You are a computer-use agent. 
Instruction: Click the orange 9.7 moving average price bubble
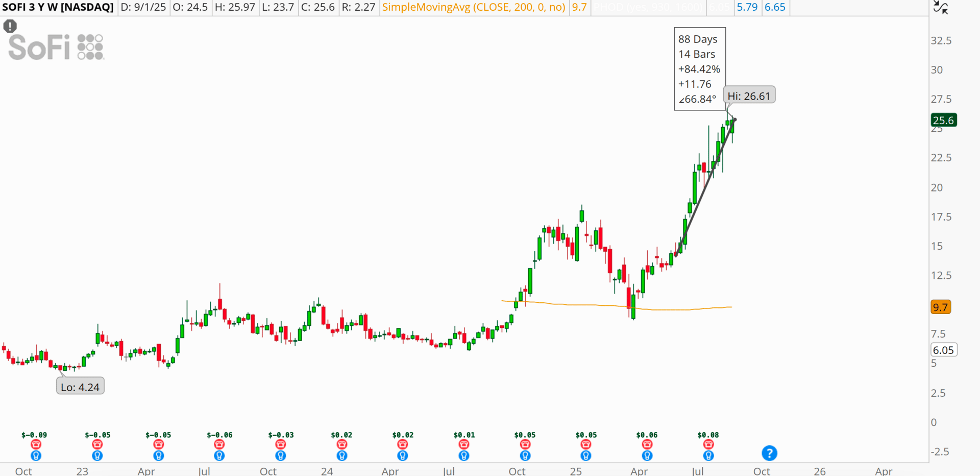click(940, 307)
